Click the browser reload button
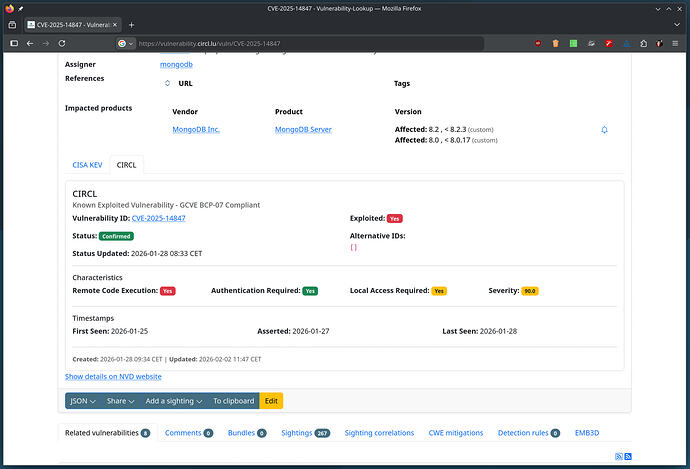Screen dimensions: 690x469 [62, 43]
